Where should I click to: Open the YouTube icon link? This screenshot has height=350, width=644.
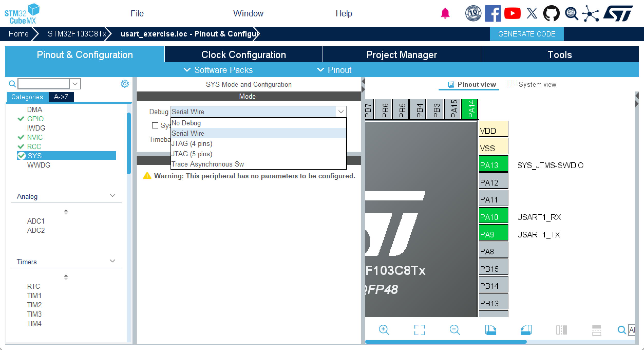[512, 13]
